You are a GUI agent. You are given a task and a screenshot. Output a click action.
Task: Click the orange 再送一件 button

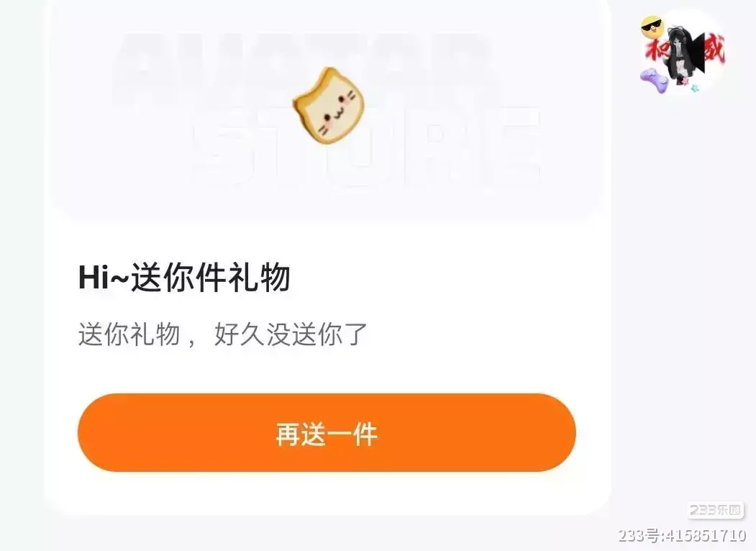click(x=327, y=432)
